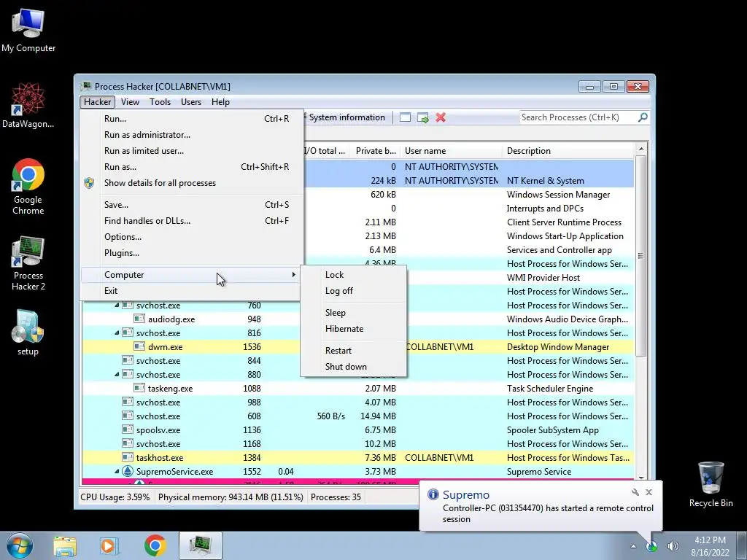Open File Explorer from the taskbar
This screenshot has width=747, height=560.
pyautogui.click(x=65, y=545)
